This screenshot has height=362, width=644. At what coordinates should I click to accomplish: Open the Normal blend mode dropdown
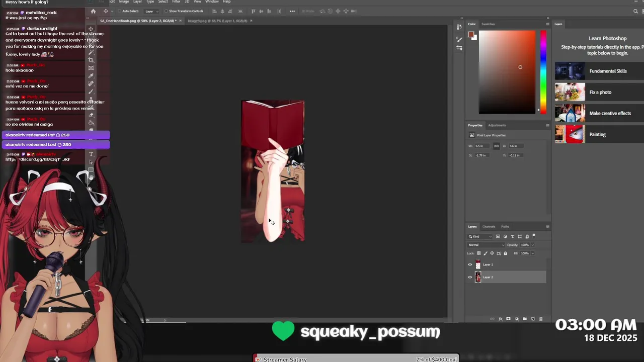[x=486, y=245]
